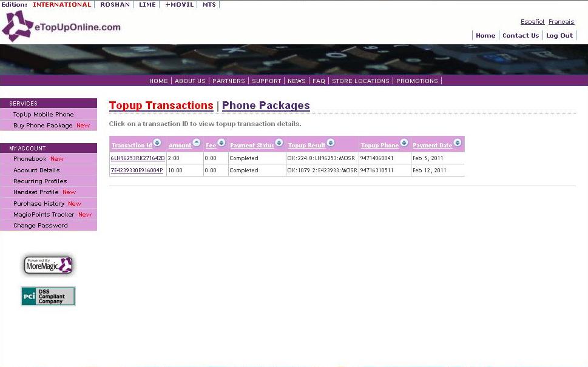Select the ROSHAN edition
Image resolution: width=588 pixels, height=367 pixels.
tap(115, 4)
